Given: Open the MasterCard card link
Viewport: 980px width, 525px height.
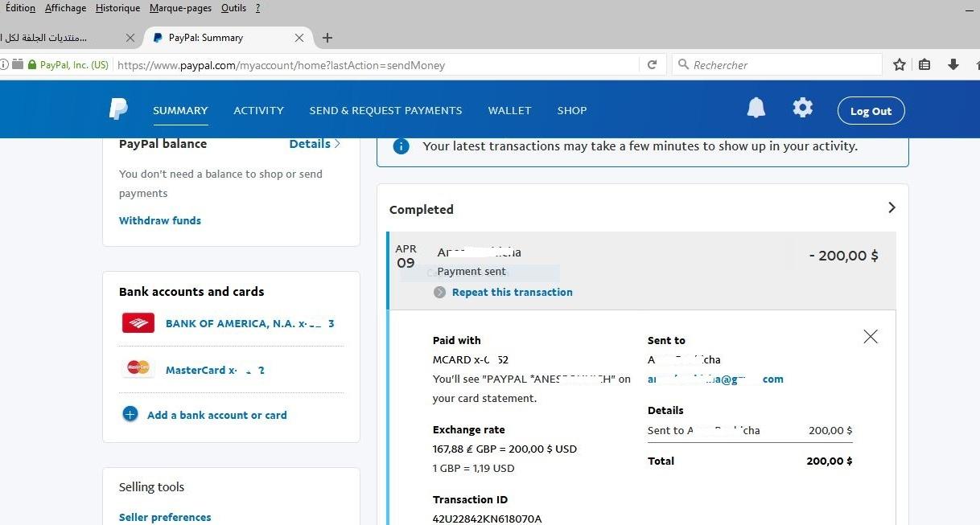Looking at the screenshot, I should point(215,370).
